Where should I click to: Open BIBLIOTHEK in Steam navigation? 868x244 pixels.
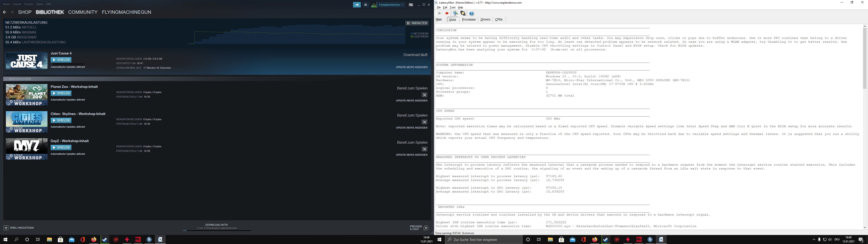pyautogui.click(x=50, y=12)
